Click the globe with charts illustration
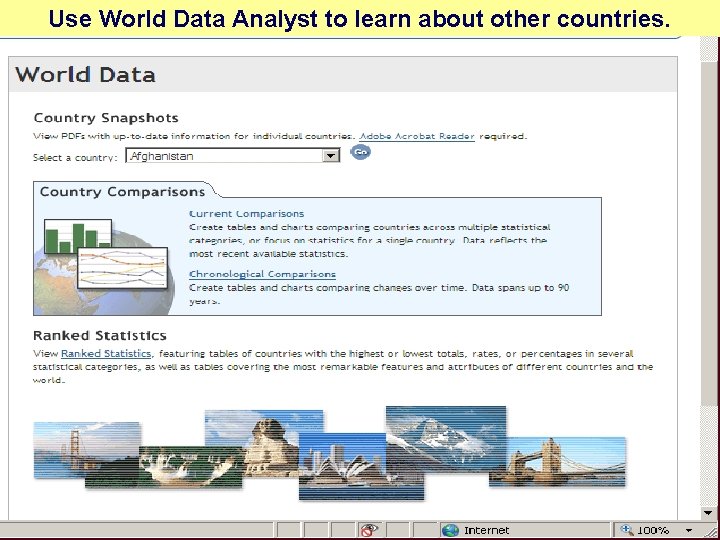 click(105, 266)
